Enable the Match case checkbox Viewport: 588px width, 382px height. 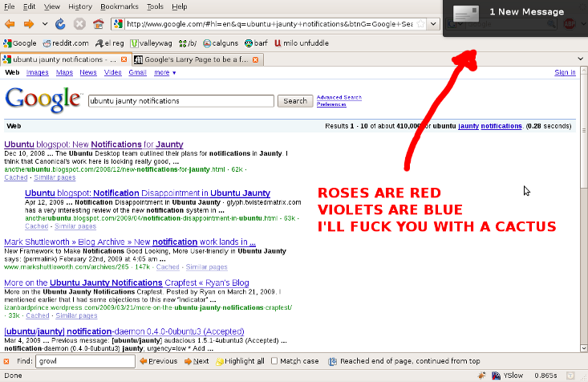274,361
